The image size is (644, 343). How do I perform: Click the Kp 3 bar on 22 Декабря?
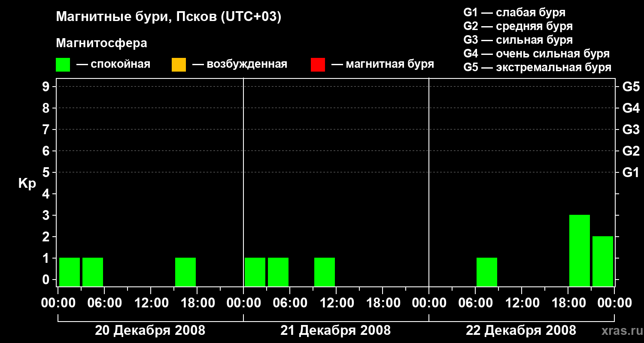point(580,250)
